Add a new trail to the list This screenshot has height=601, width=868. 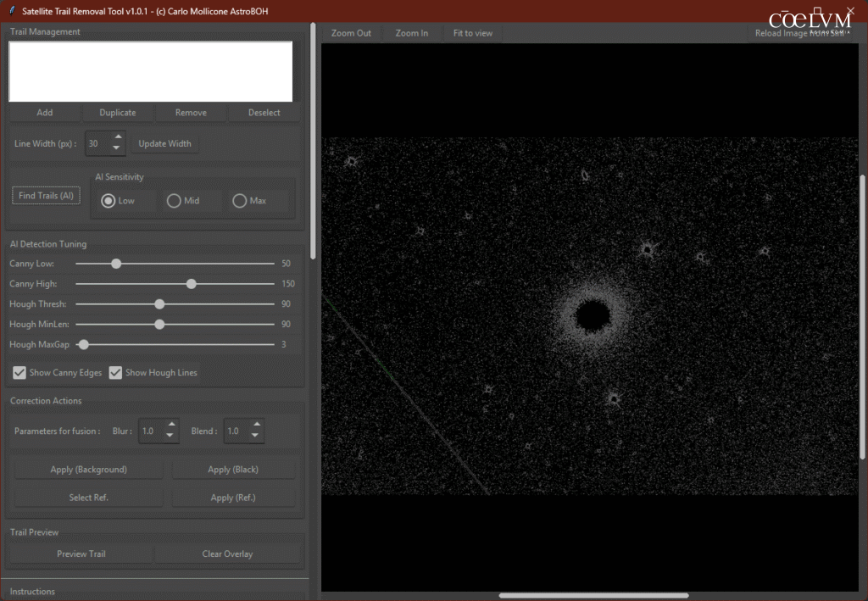pyautogui.click(x=45, y=113)
